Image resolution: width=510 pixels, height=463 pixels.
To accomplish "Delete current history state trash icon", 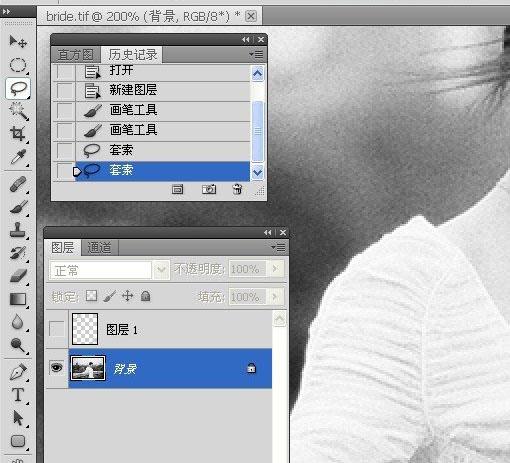I will [237, 189].
